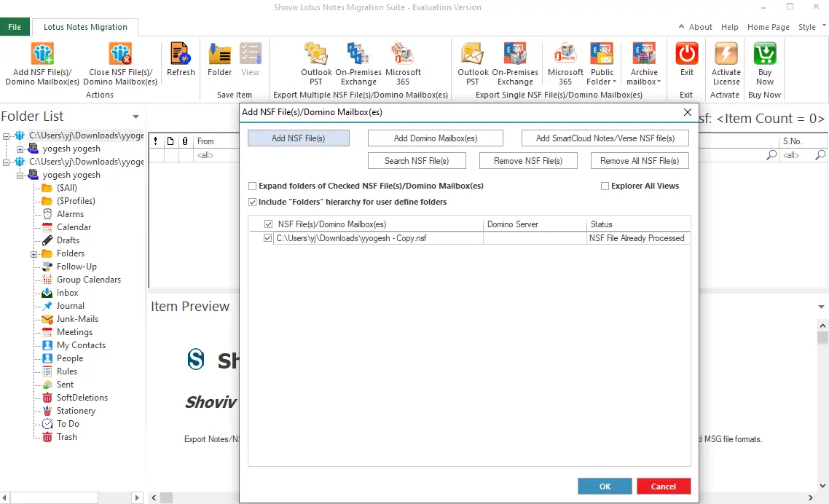Open the Style dropdown menu
Image resolution: width=829 pixels, height=504 pixels.
(812, 27)
